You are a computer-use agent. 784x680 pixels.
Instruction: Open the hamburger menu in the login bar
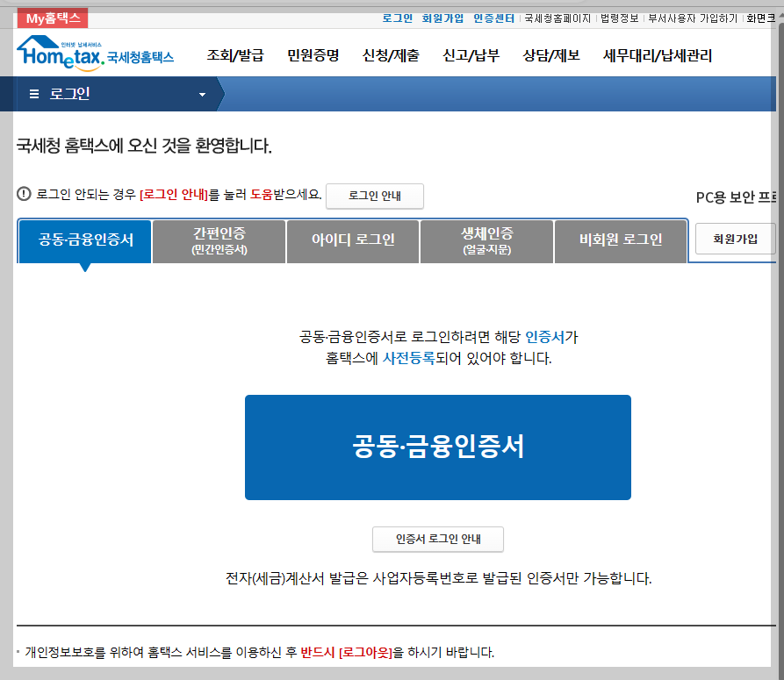point(32,95)
